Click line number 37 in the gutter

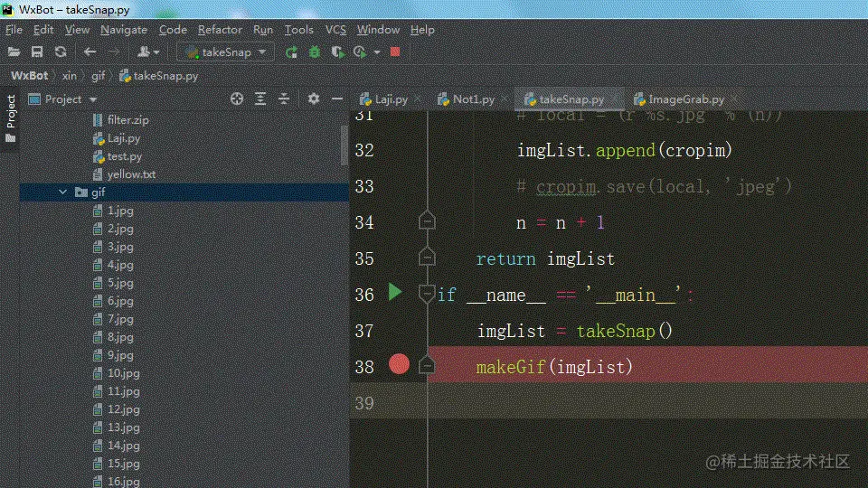(364, 332)
